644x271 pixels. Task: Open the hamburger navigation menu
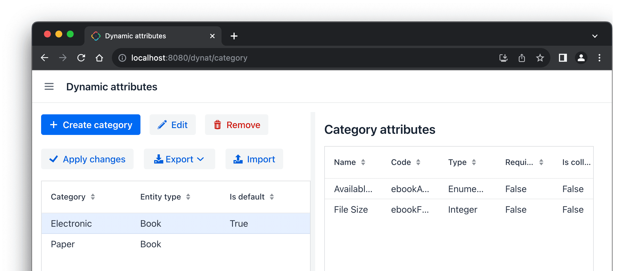coord(49,86)
